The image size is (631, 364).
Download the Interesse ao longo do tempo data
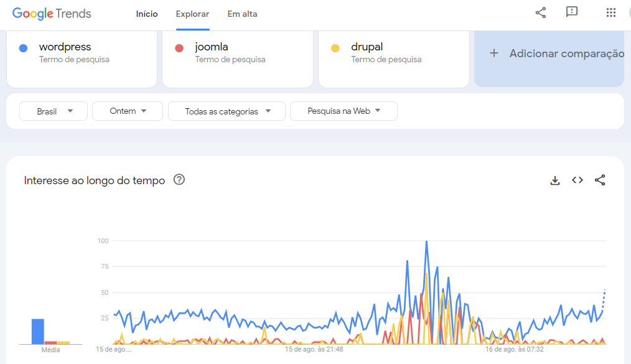tap(554, 180)
